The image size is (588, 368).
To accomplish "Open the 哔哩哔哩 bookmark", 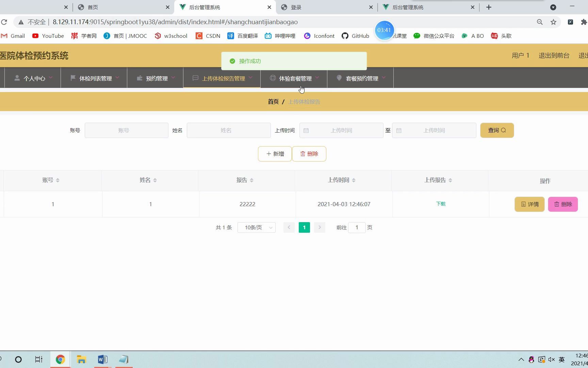I will click(280, 36).
